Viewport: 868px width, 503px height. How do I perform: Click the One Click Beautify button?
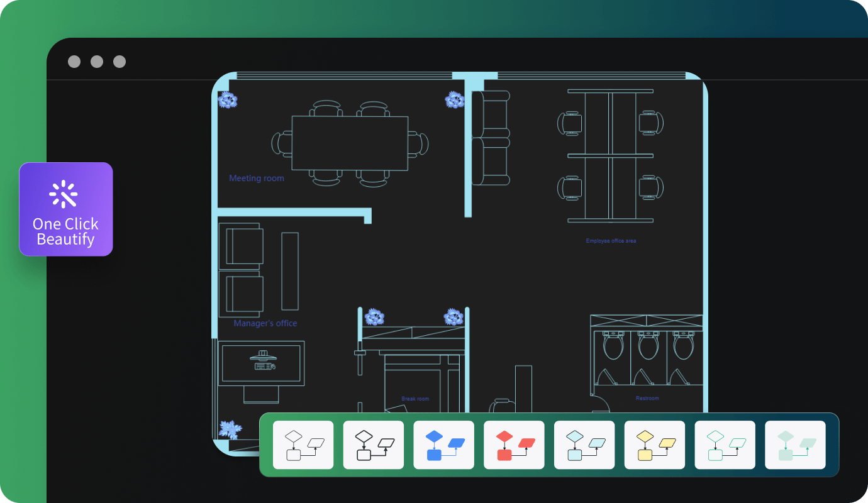[x=66, y=209]
